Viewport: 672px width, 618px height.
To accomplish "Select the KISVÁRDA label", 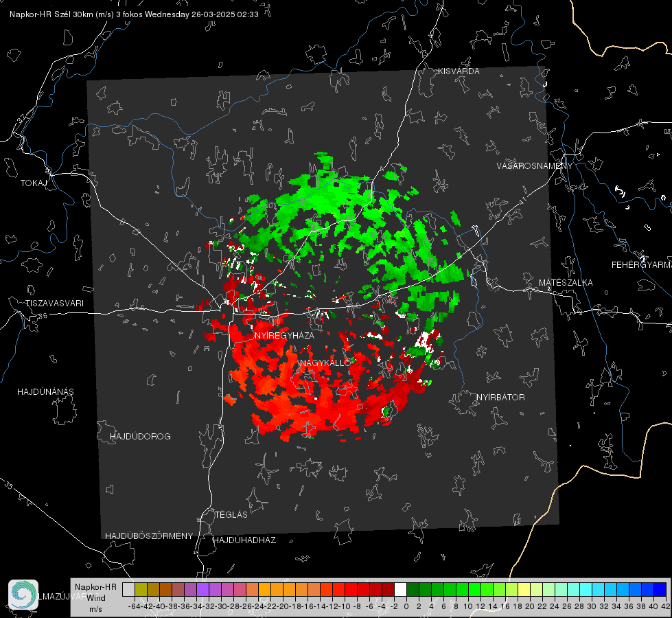I will [x=459, y=71].
